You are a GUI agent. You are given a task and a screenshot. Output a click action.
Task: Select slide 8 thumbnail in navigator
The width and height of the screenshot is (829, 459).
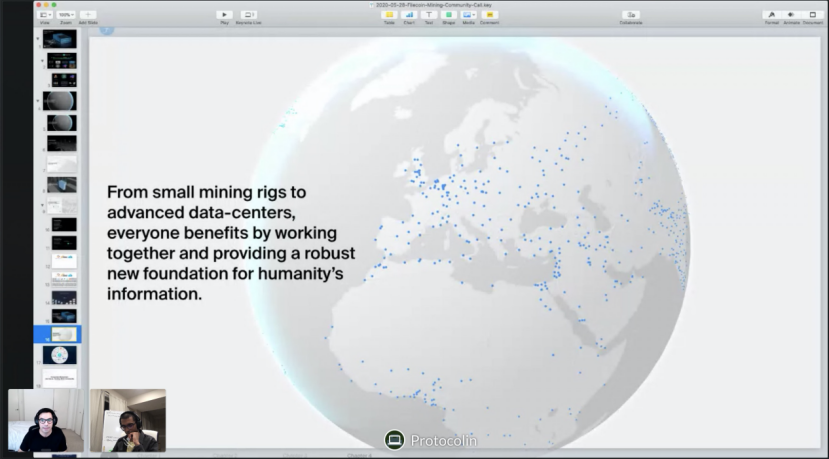[62, 185]
